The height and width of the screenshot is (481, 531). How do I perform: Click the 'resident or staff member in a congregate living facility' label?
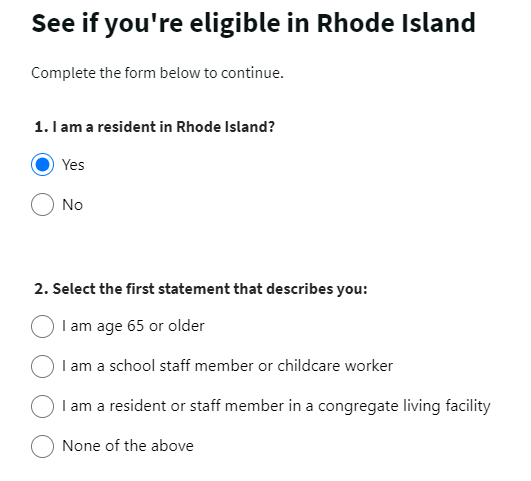(276, 406)
